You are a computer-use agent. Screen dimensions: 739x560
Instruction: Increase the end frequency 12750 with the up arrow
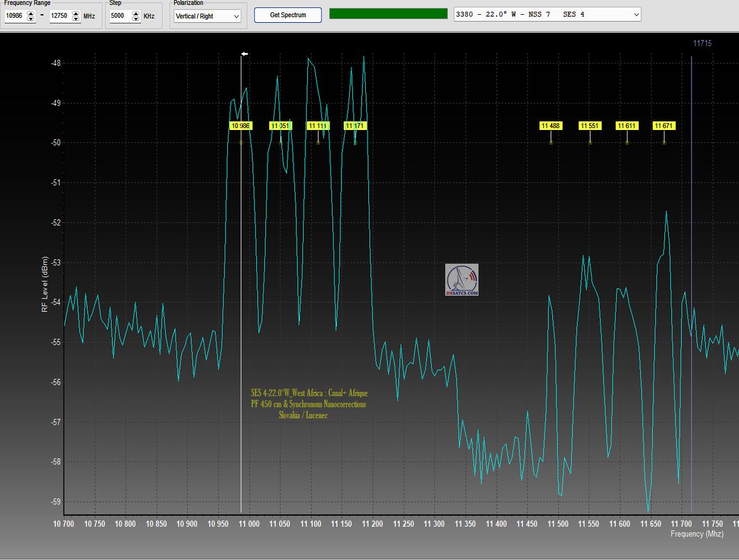(76, 14)
